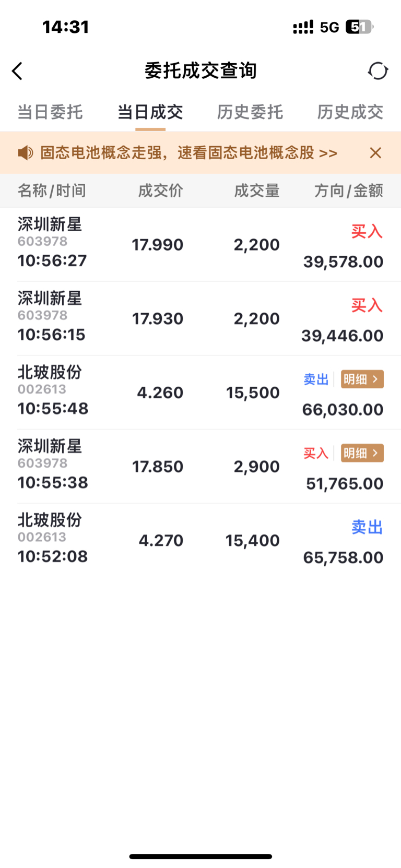Open 北玻股份 trade at 10:52:08
The width and height of the screenshot is (401, 868).
tap(200, 541)
